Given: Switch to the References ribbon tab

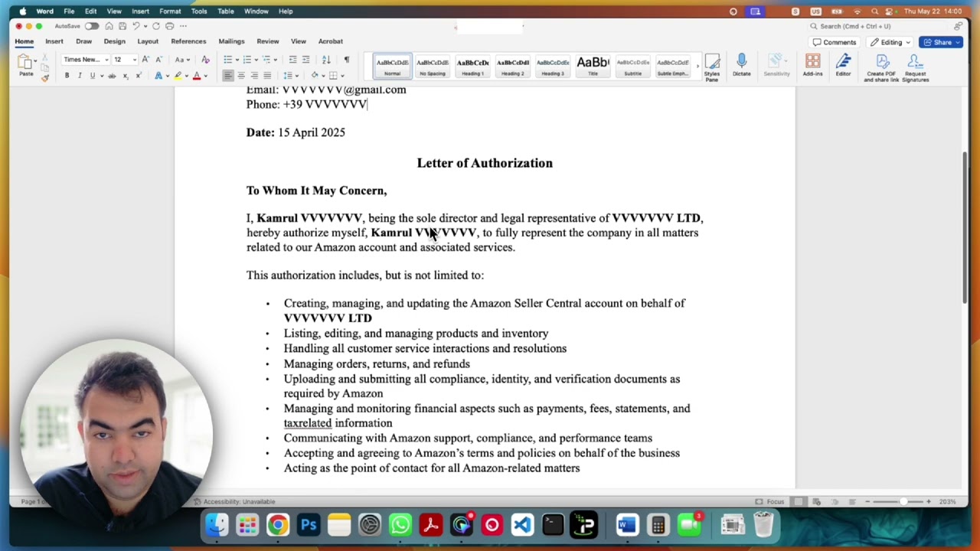Looking at the screenshot, I should tap(188, 41).
